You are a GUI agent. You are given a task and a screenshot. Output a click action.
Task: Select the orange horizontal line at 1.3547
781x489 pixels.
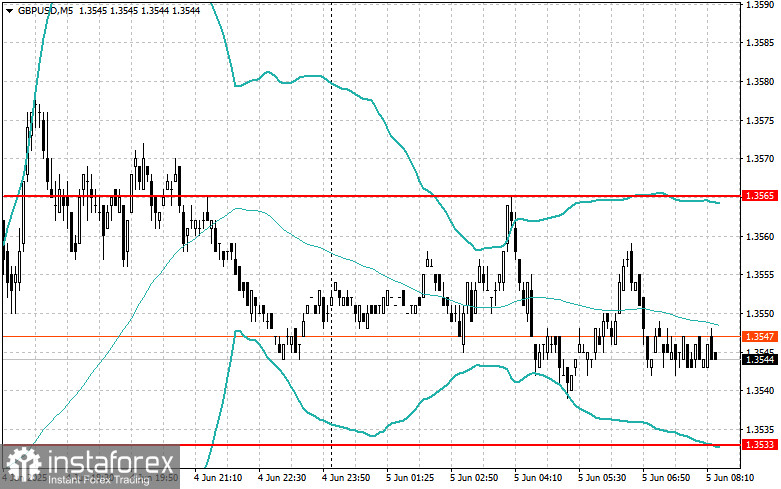[x=371, y=337]
